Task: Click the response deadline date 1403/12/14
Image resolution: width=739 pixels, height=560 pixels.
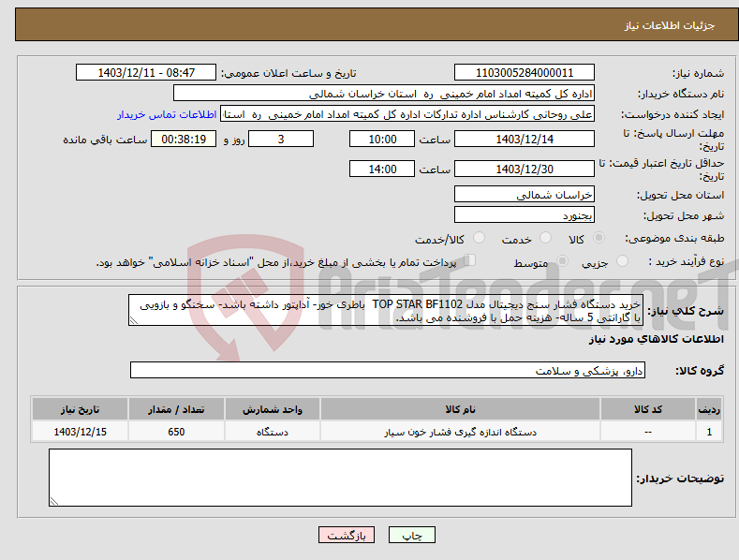Action: pyautogui.click(x=525, y=139)
